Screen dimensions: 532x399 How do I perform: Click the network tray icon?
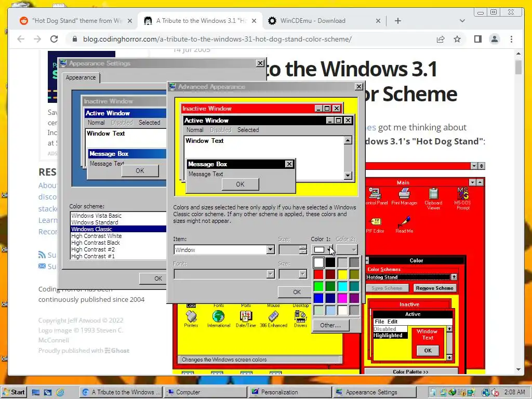pyautogui.click(x=486, y=392)
